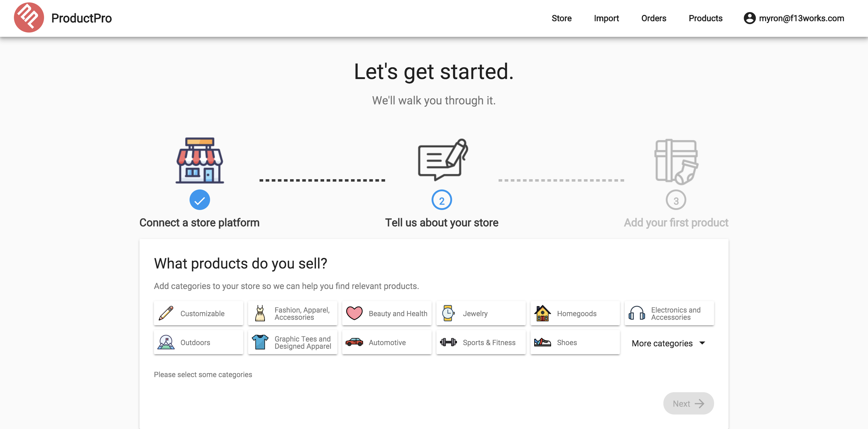Select the Graphic Tees and Designed Apparel category
Viewport: 868px width, 429px height.
tap(292, 342)
